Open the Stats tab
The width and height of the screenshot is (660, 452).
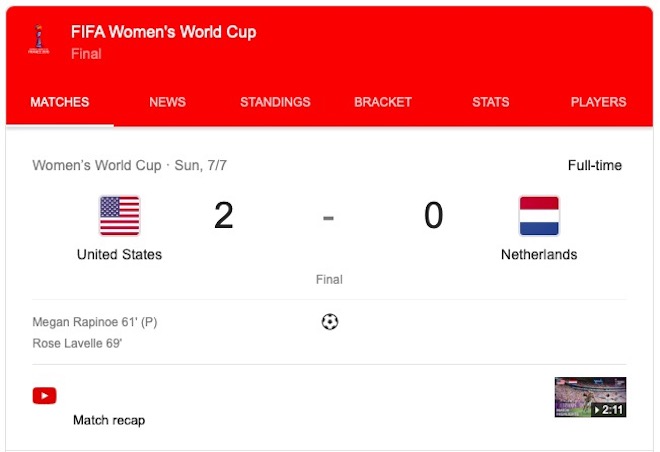point(491,102)
